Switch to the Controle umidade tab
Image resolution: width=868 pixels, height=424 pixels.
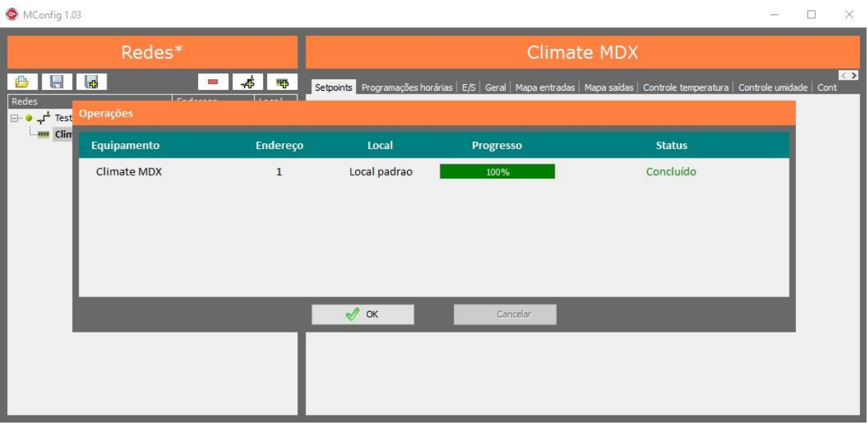point(773,87)
